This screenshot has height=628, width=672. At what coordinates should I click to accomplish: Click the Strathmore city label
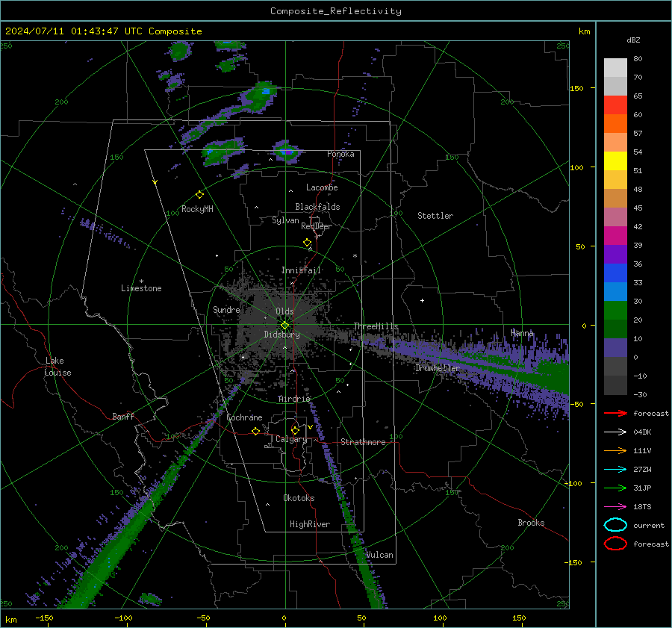point(363,442)
